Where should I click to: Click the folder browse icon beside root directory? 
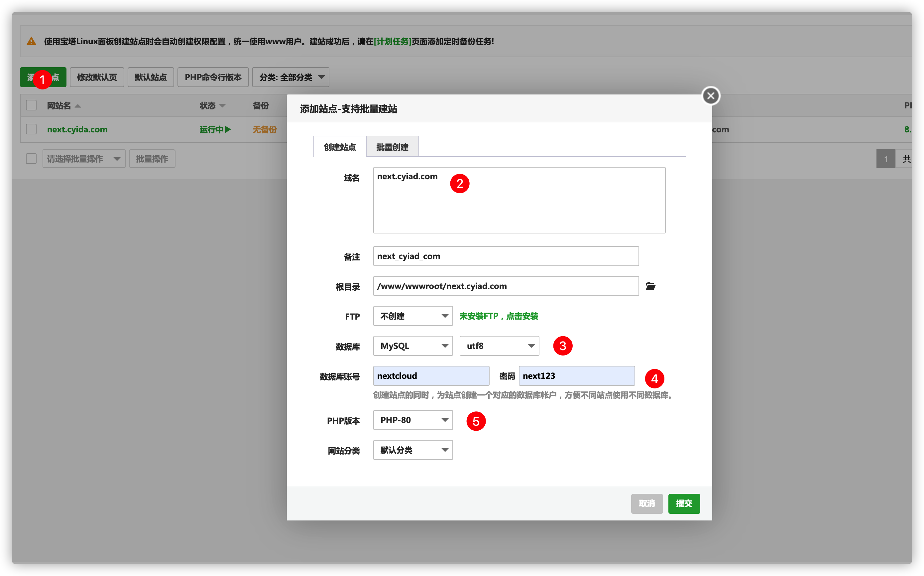[x=650, y=286]
